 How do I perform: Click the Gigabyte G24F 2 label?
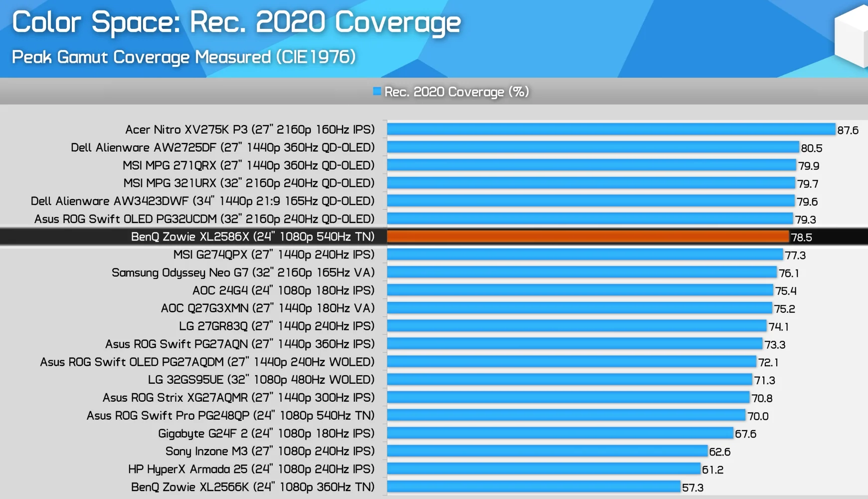pyautogui.click(x=266, y=434)
